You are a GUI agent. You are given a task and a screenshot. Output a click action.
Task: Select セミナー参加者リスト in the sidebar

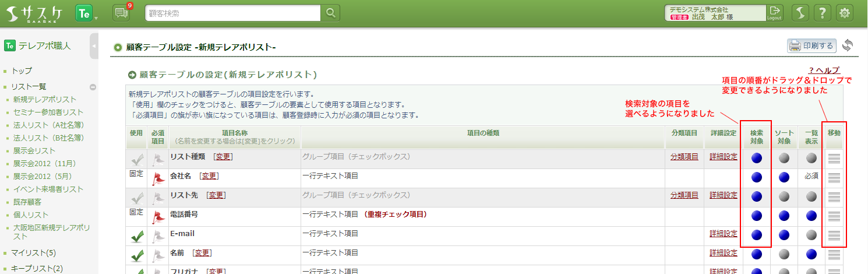pos(48,112)
